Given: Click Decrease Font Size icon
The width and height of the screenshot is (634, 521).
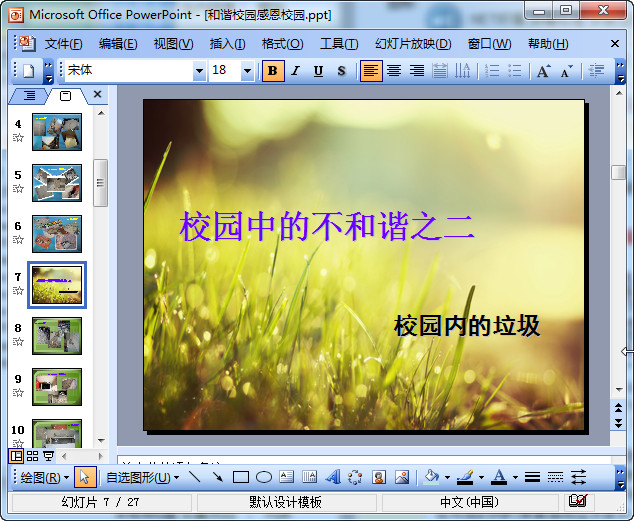Looking at the screenshot, I should (x=566, y=71).
